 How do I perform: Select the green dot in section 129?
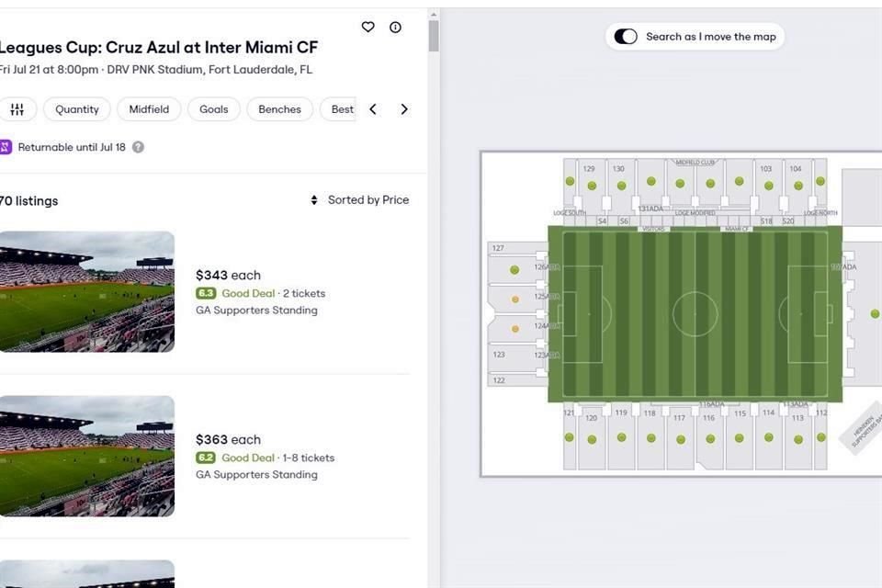coord(592,186)
